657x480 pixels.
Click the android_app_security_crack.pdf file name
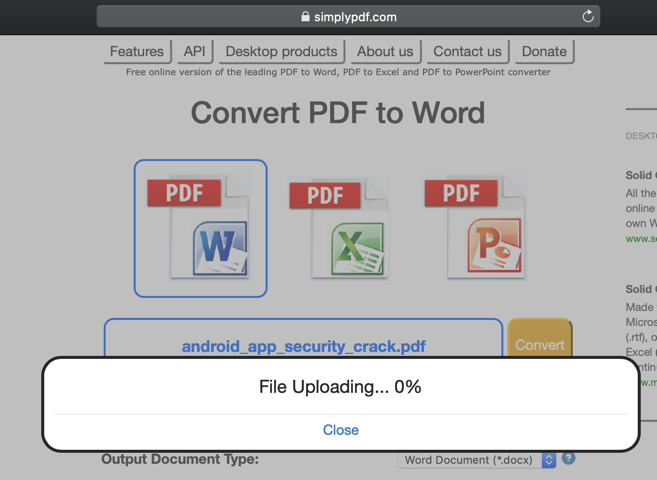pyautogui.click(x=303, y=346)
